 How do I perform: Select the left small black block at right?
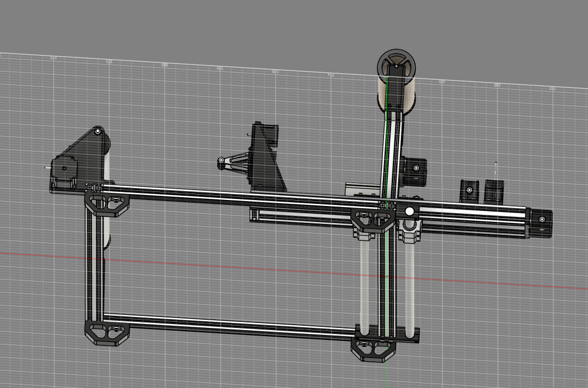pos(469,191)
